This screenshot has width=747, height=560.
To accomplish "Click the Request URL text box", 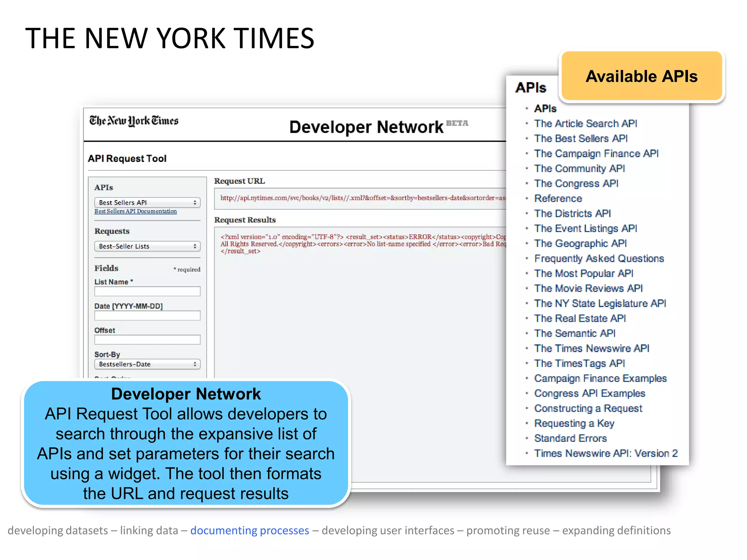I will 360,198.
